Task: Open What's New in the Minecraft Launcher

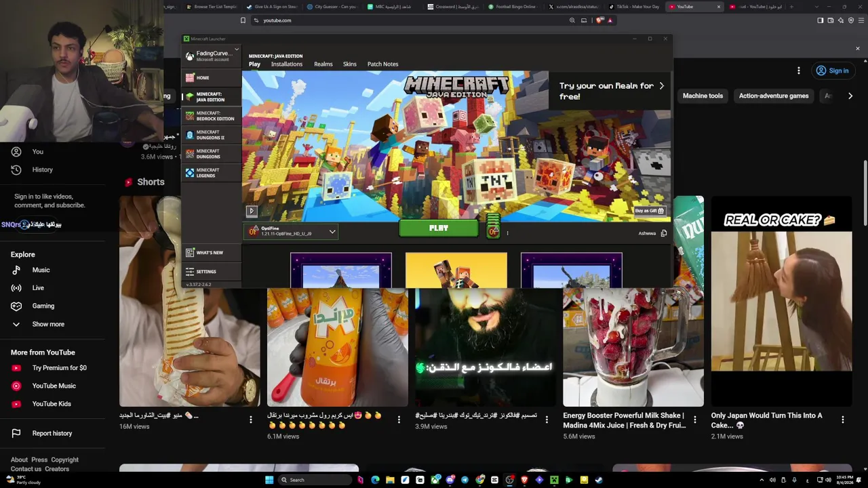Action: tap(211, 252)
